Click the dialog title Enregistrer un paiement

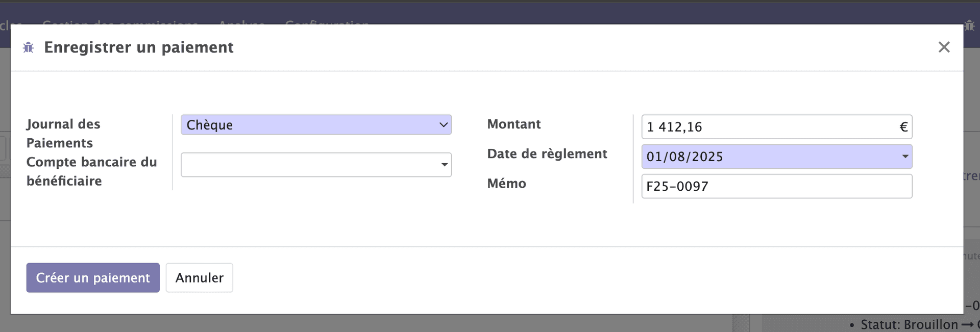tap(139, 47)
